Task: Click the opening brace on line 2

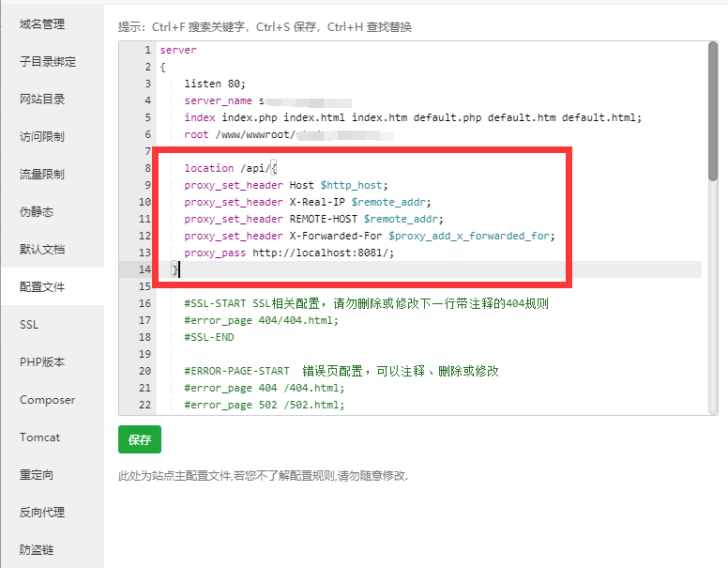Action: coord(162,67)
